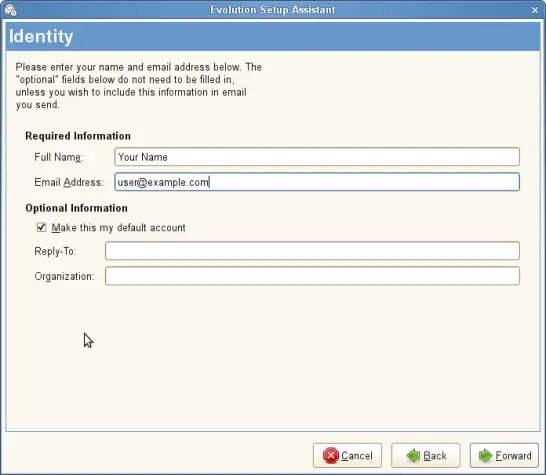
Task: Go Back to the previous page
Action: tap(426, 455)
